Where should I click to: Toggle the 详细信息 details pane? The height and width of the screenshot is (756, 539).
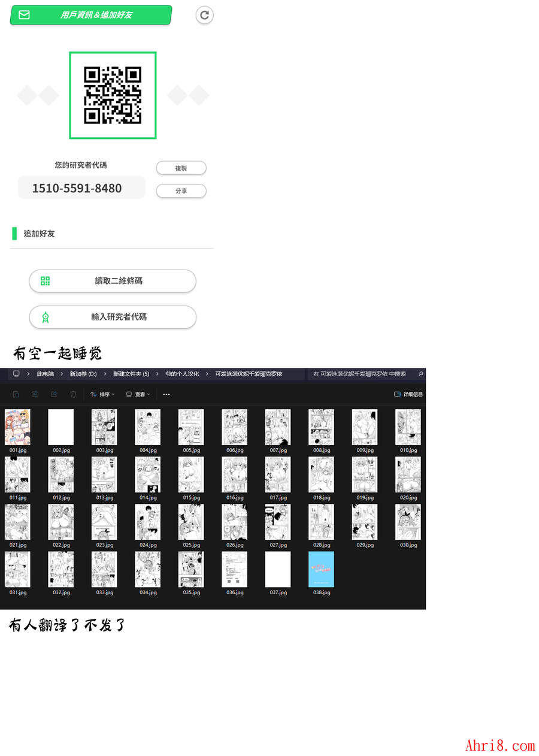click(x=408, y=394)
